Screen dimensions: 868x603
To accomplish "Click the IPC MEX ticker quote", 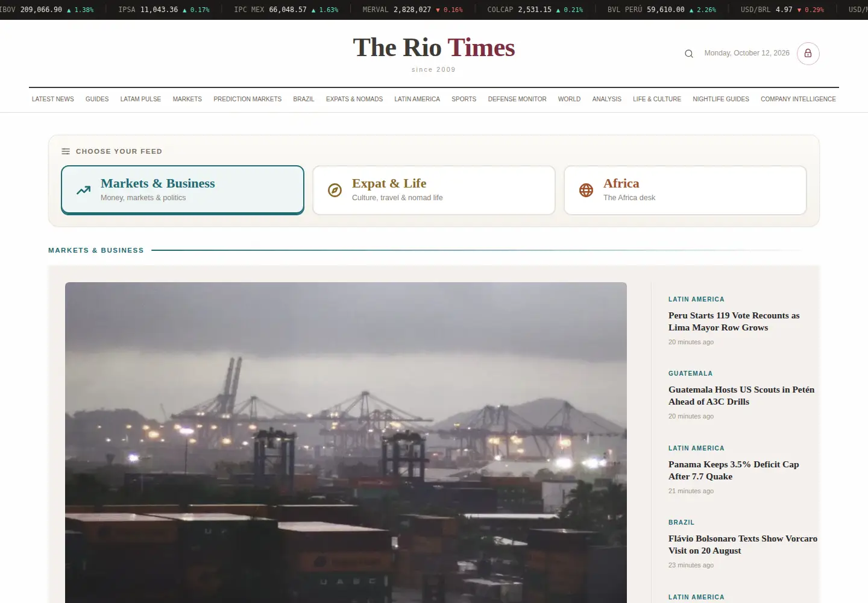I will pos(286,10).
